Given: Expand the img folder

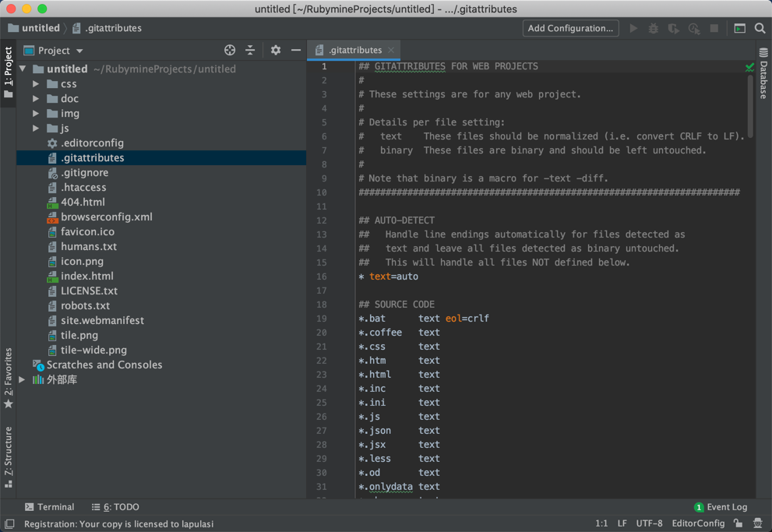Looking at the screenshot, I should tap(36, 114).
